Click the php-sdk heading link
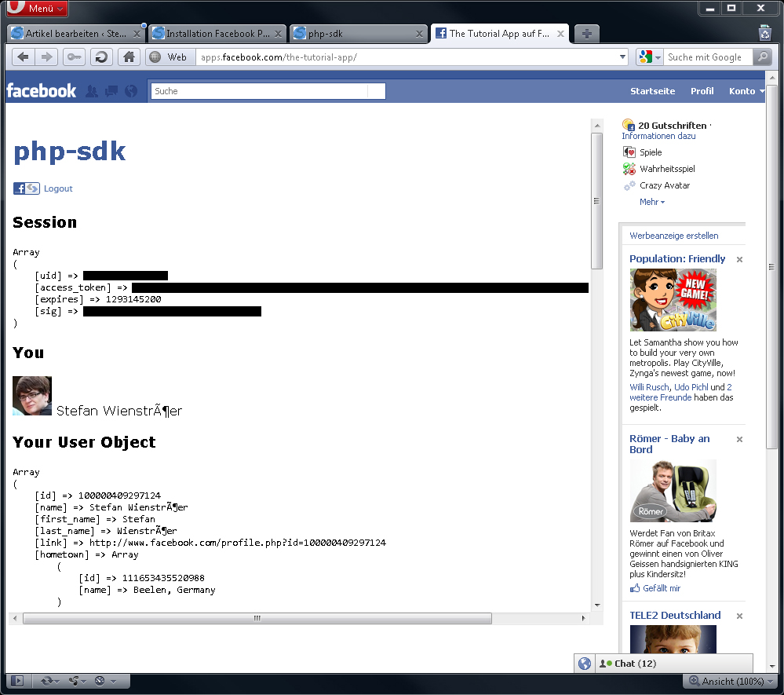The height and width of the screenshot is (695, 784). click(70, 151)
